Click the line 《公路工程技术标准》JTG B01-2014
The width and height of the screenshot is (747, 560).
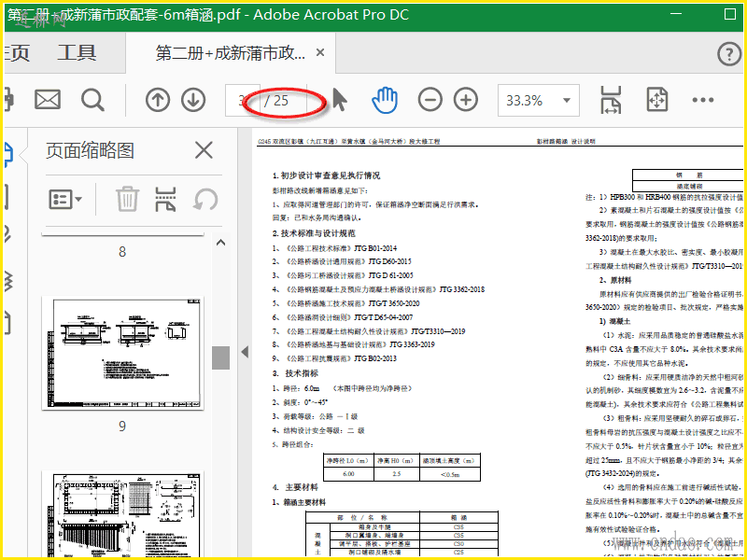pyautogui.click(x=341, y=248)
